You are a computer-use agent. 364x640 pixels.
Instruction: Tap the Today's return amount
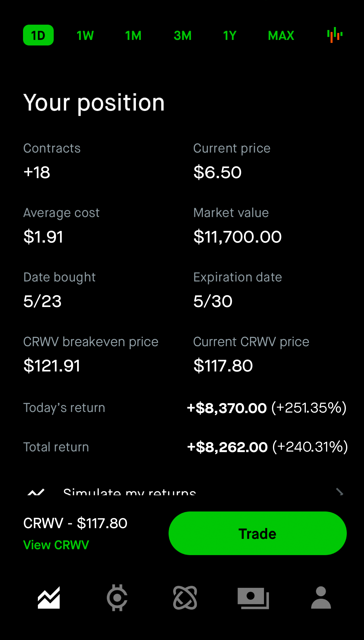(x=227, y=408)
